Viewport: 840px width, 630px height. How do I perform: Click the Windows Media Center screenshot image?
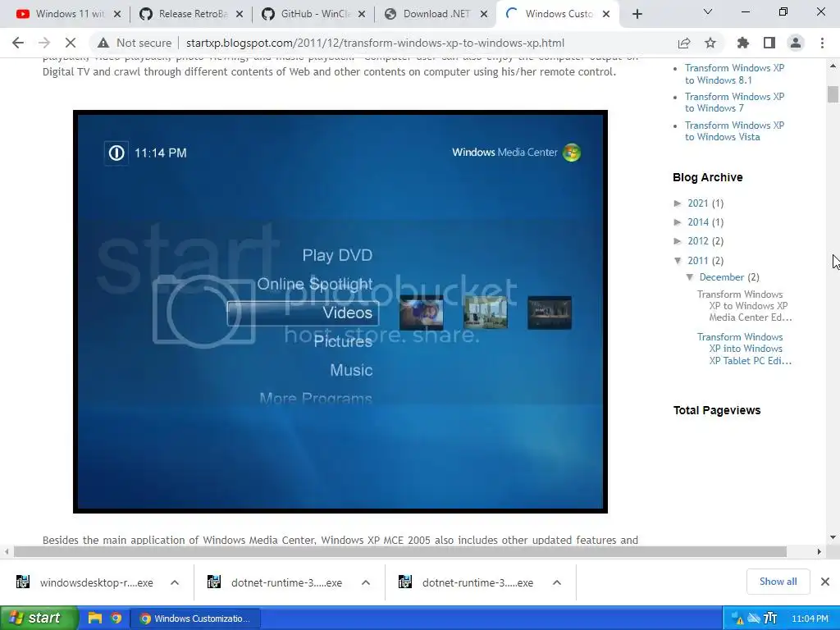tap(340, 311)
